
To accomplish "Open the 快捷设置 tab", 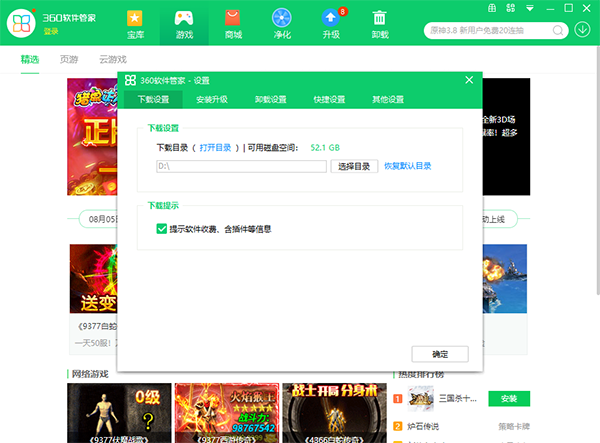I will (329, 100).
